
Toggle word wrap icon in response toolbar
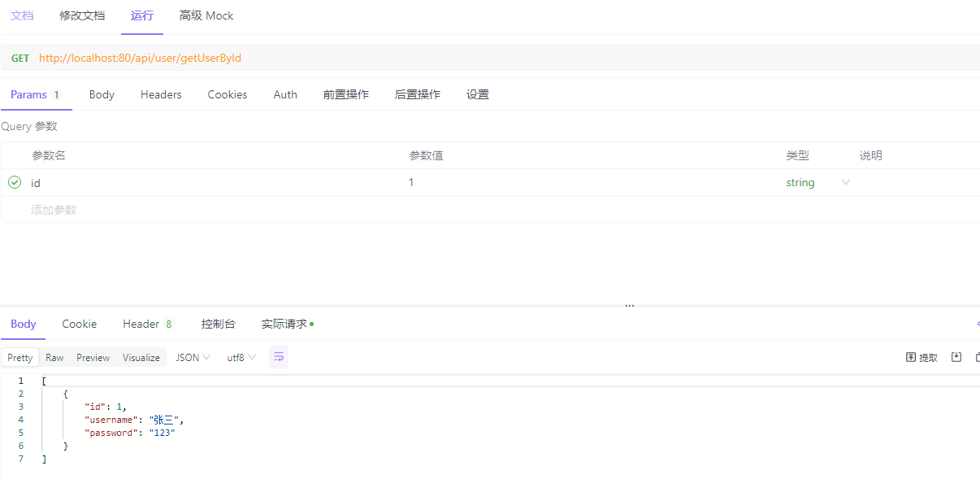coord(279,357)
